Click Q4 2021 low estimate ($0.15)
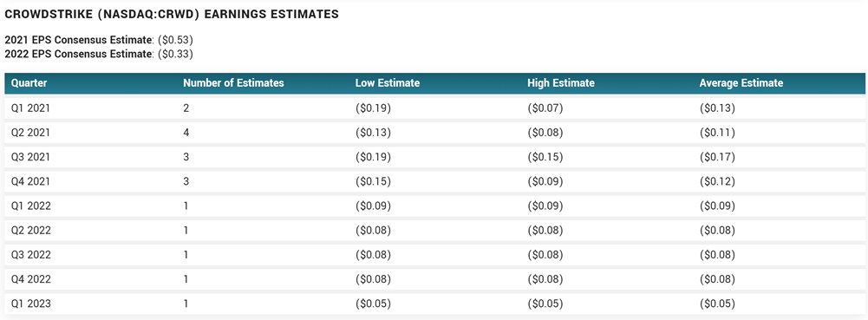 click(x=373, y=181)
